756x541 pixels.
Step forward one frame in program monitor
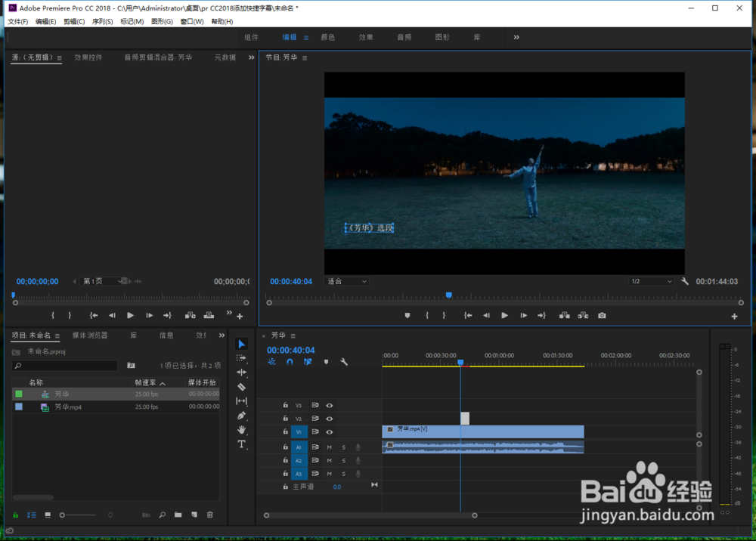pyautogui.click(x=524, y=316)
